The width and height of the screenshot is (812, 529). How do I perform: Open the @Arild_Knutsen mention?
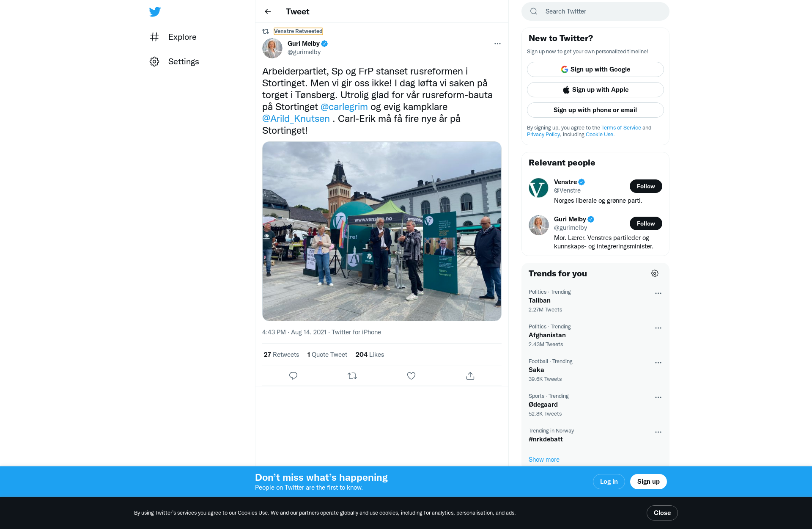296,118
